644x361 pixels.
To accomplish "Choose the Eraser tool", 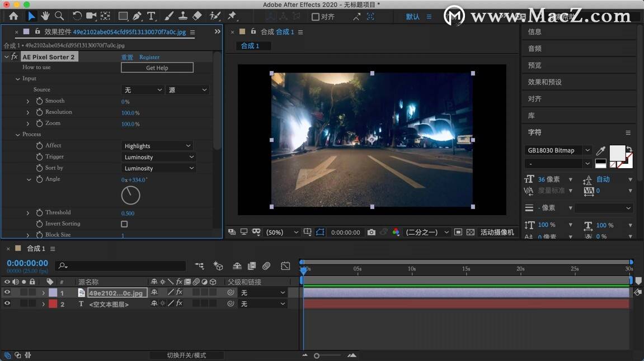I will [x=197, y=16].
